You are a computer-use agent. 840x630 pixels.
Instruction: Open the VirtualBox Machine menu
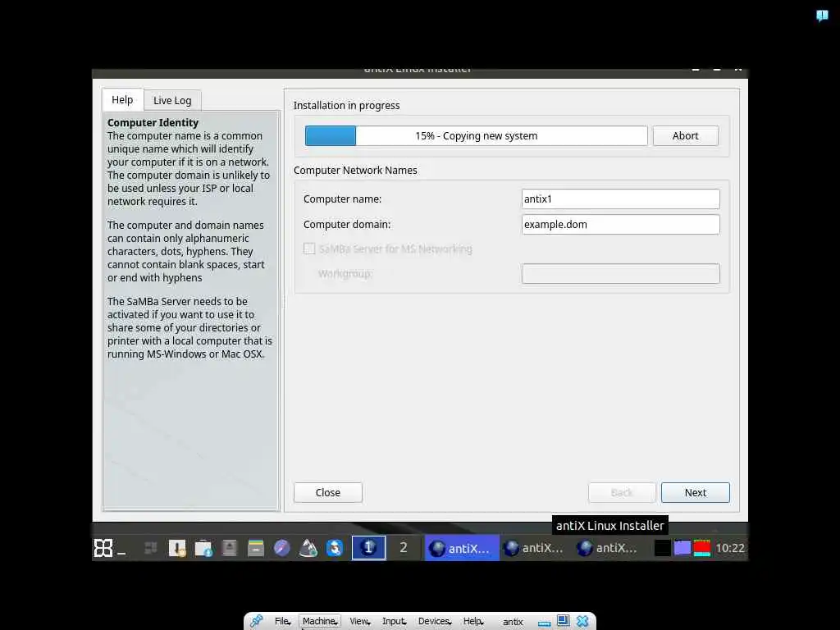pyautogui.click(x=320, y=621)
